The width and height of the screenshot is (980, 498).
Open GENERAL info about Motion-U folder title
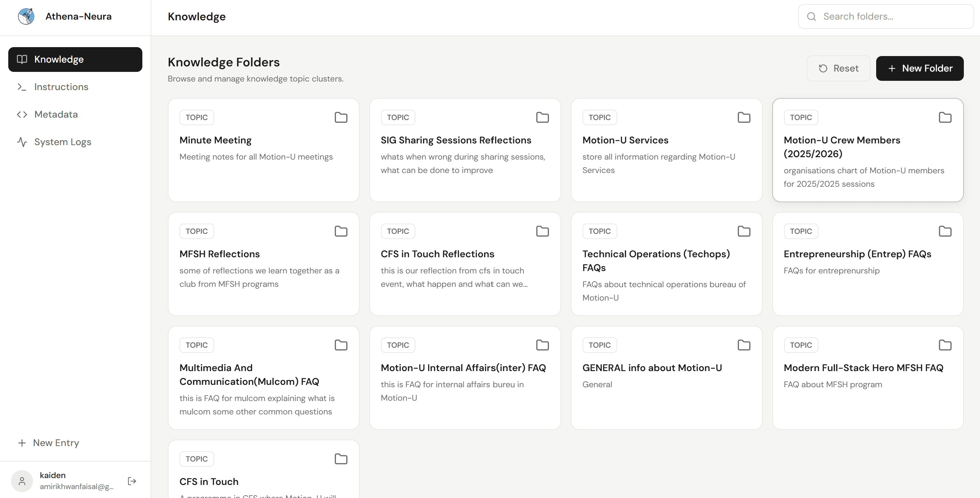coord(652,368)
